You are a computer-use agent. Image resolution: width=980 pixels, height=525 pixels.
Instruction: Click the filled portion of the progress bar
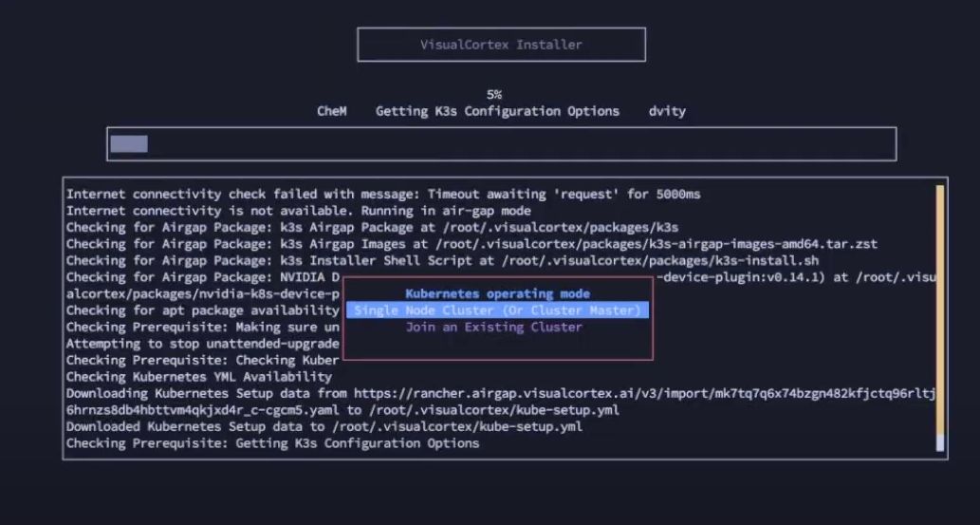tap(129, 144)
